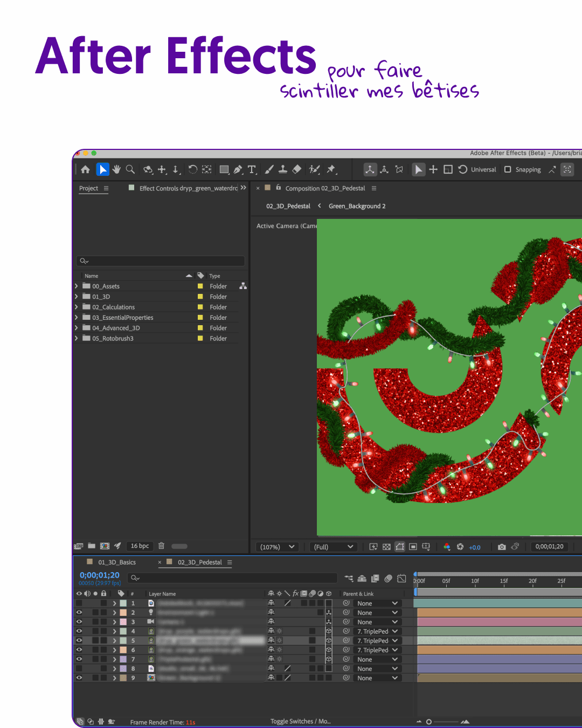Select the Roto Brush tool
Screen dimensions: 582x728
(x=314, y=169)
